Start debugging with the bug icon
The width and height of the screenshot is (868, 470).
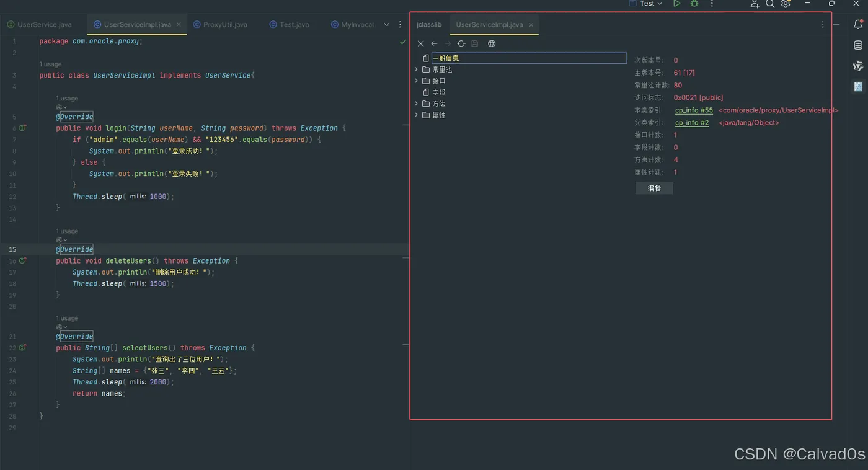[x=694, y=4]
